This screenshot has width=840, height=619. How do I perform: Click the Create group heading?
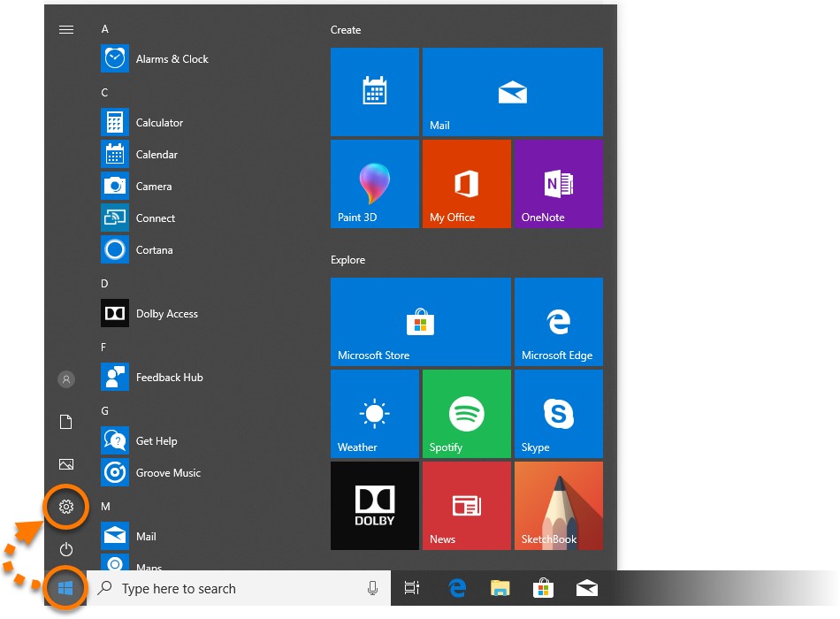click(x=346, y=30)
